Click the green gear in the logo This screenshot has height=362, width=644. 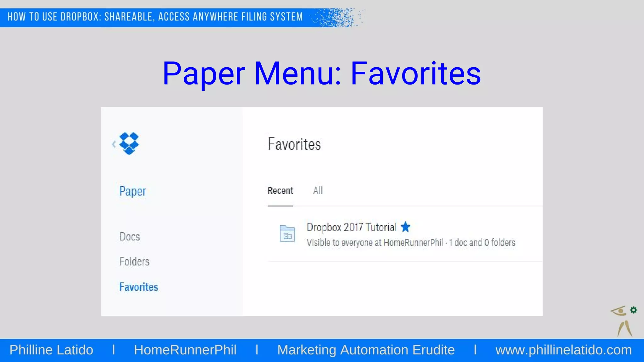634,310
